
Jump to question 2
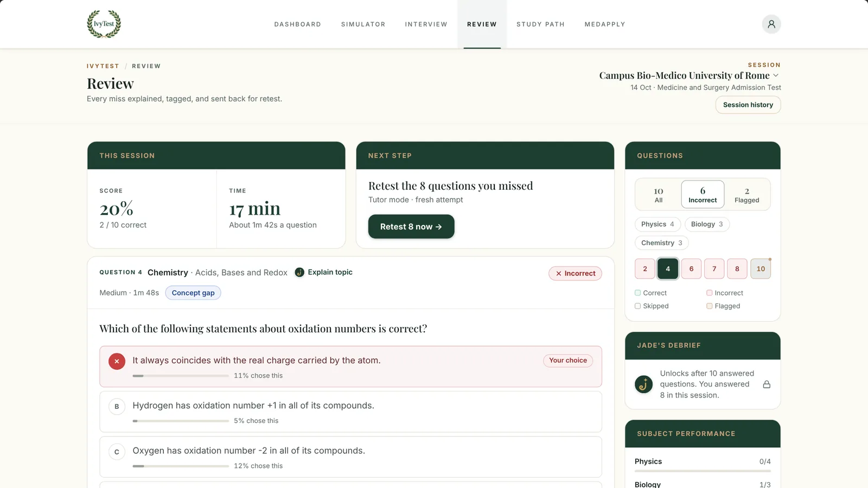tap(644, 269)
